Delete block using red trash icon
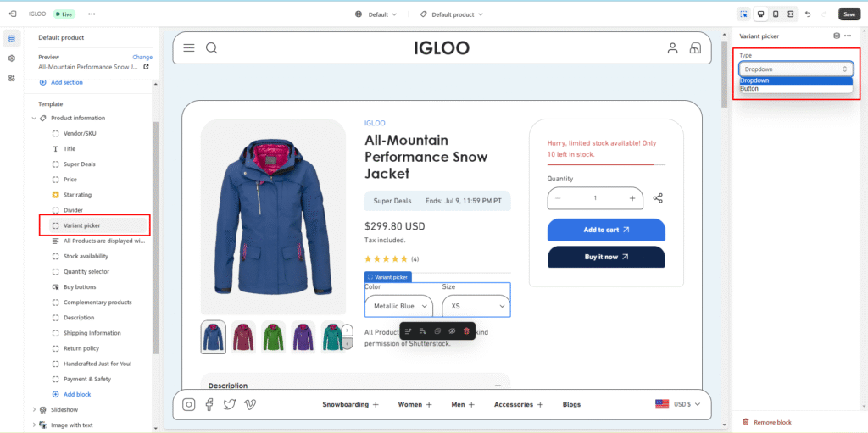Image resolution: width=868 pixels, height=433 pixels. click(x=466, y=330)
